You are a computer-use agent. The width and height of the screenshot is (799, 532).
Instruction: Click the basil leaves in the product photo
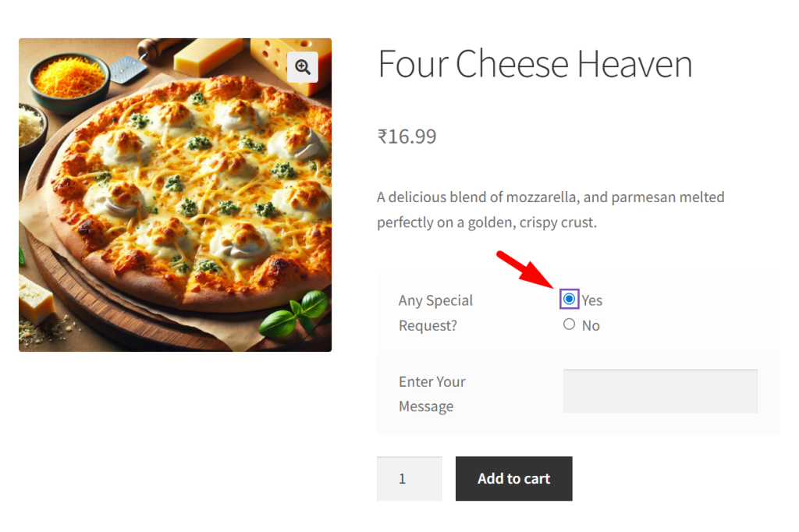pyautogui.click(x=295, y=314)
